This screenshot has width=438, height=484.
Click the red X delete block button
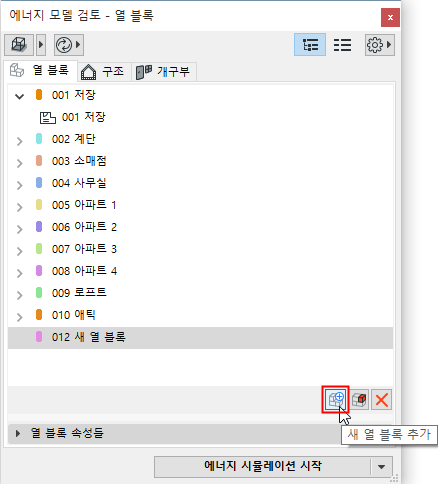(381, 399)
